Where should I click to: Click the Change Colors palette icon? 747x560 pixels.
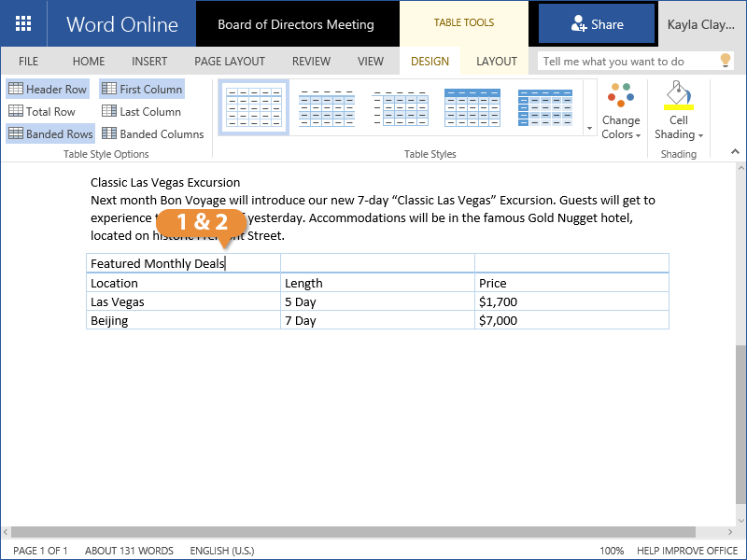(x=621, y=96)
